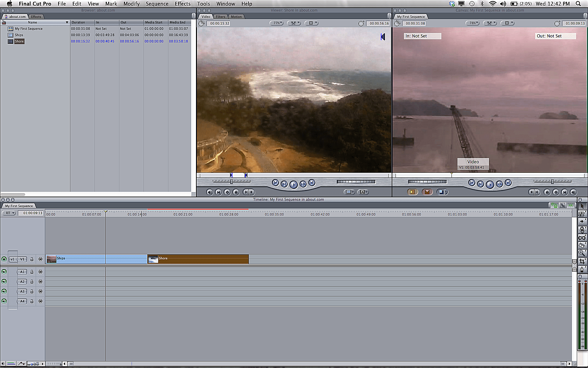
Task: Open Recent Clips pop-up in Viewer
Action: click(x=349, y=192)
